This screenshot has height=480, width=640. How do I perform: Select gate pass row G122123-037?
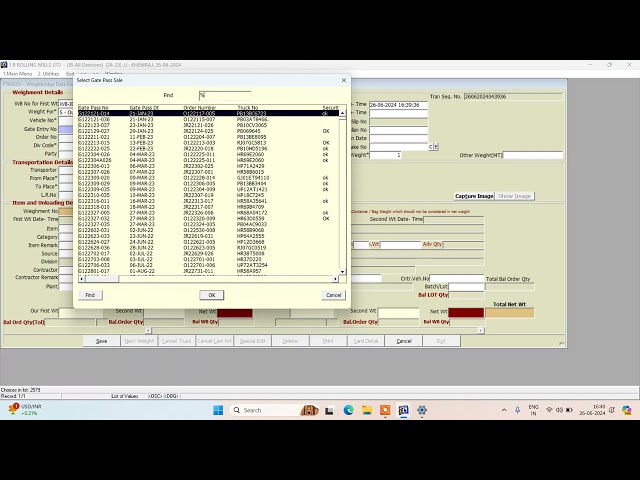[x=208, y=125]
